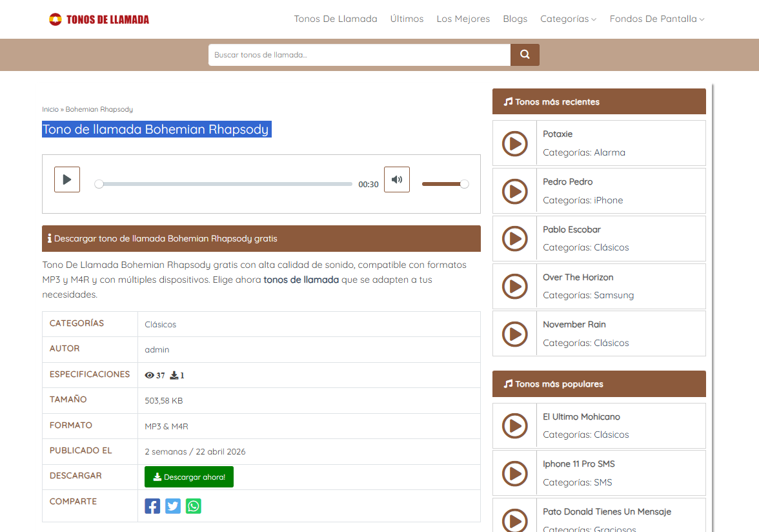Image resolution: width=759 pixels, height=532 pixels.
Task: Click the 22 abril 2026 publish date
Action: coord(221,452)
